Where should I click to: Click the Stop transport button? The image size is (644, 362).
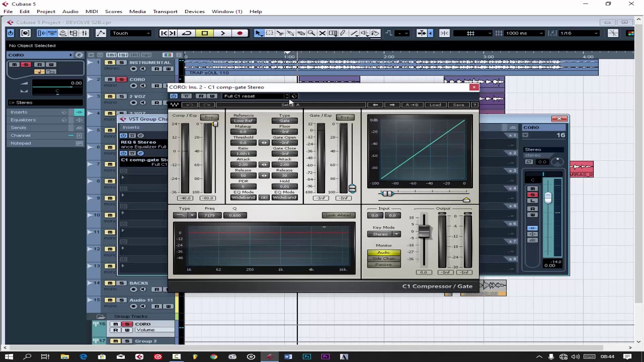tap(205, 33)
